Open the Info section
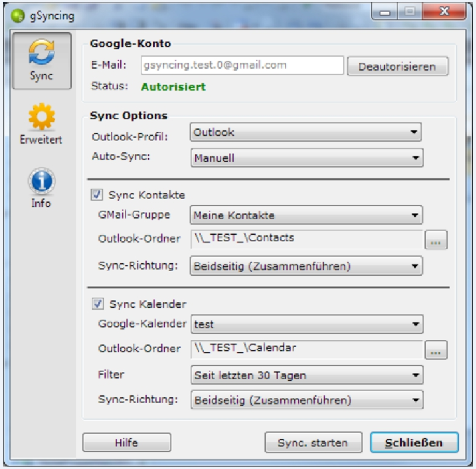476x469 pixels. 42,188
